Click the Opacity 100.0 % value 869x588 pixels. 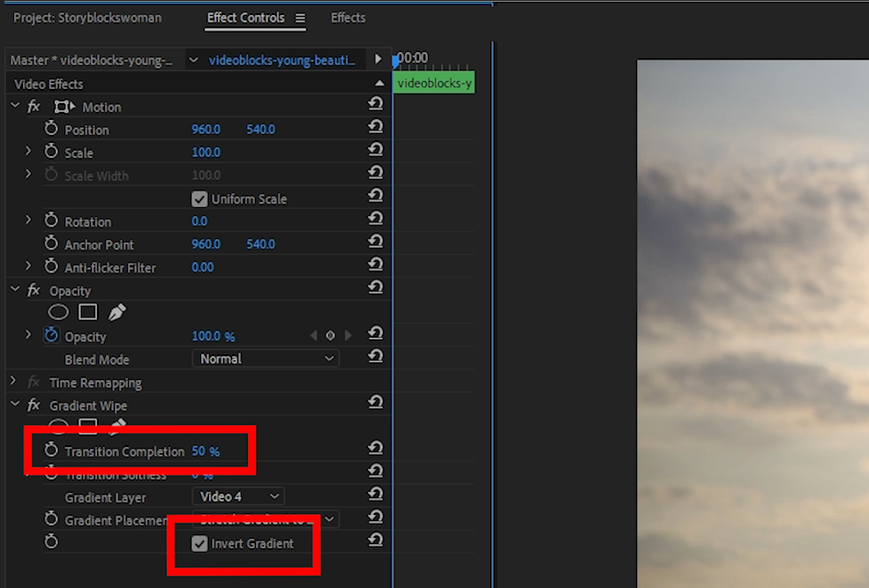point(214,336)
